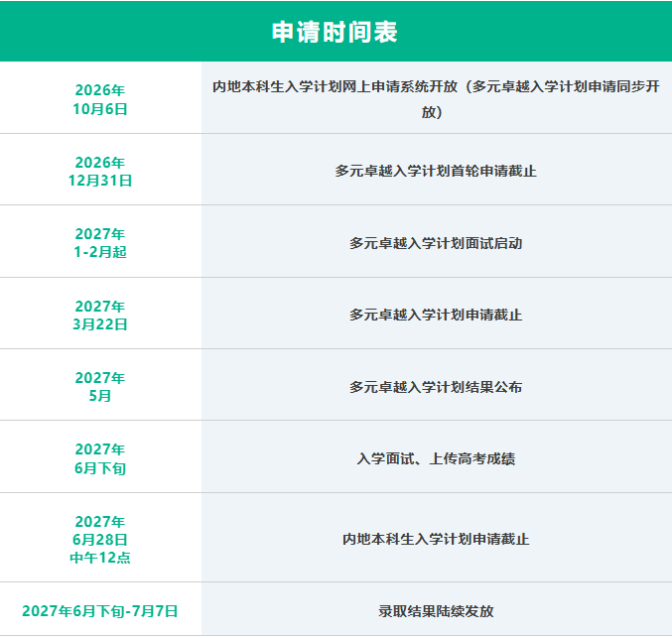Click the text 内地本科生入学计划申请截止
The width and height of the screenshot is (672, 638).
[436, 539]
